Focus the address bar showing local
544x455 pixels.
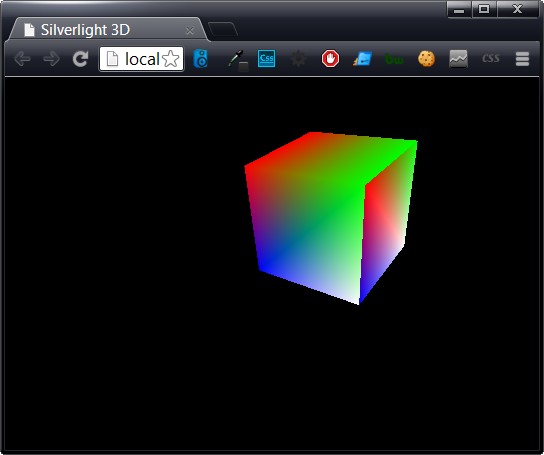[142, 59]
